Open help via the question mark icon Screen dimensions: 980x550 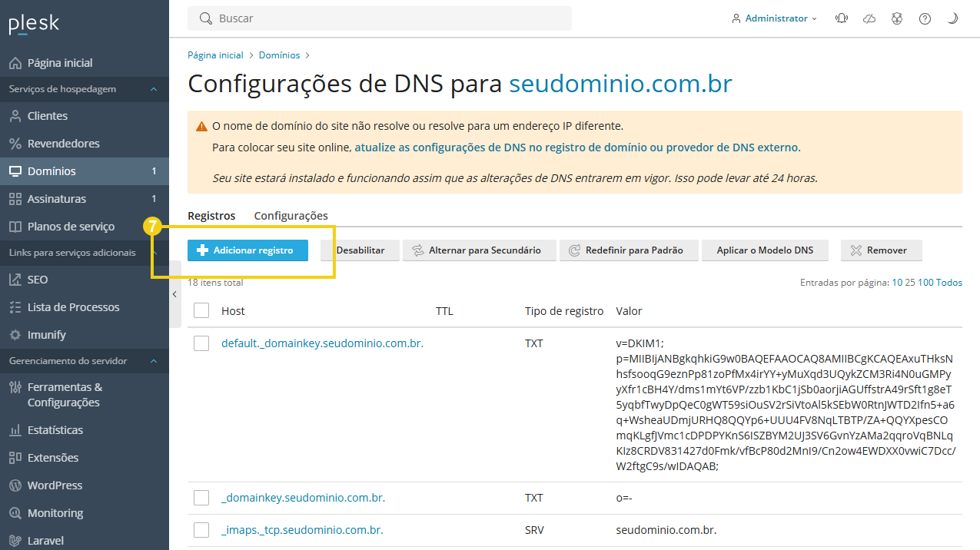pyautogui.click(x=925, y=18)
